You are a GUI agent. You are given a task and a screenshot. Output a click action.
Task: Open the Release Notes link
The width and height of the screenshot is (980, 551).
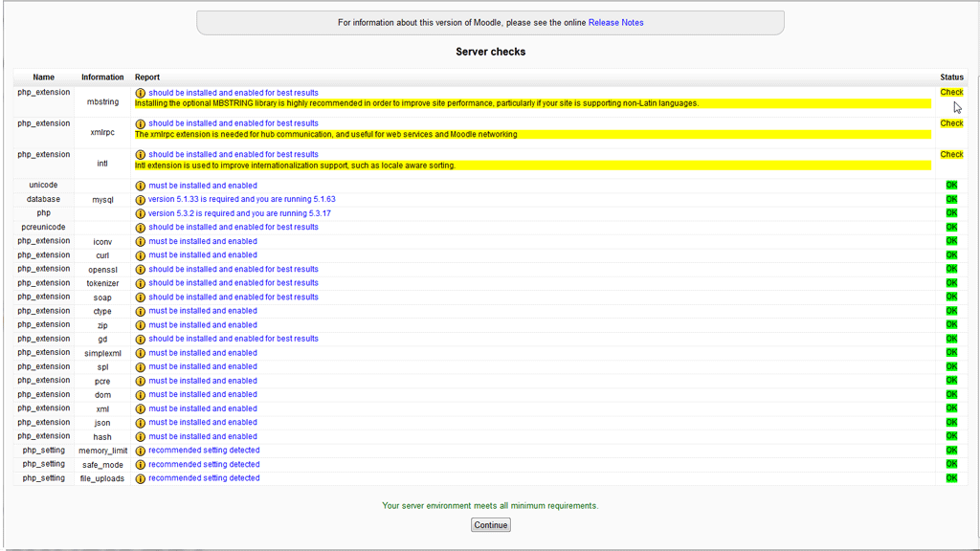615,23
